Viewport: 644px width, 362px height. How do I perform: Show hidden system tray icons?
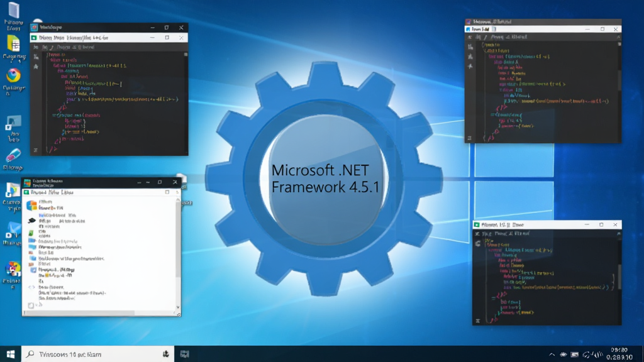[x=552, y=354]
